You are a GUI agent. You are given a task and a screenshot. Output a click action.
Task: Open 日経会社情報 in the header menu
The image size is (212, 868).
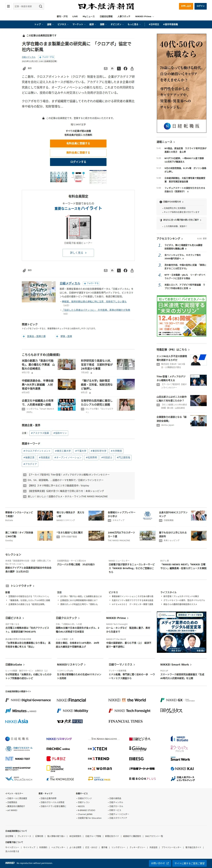click(106, 16)
